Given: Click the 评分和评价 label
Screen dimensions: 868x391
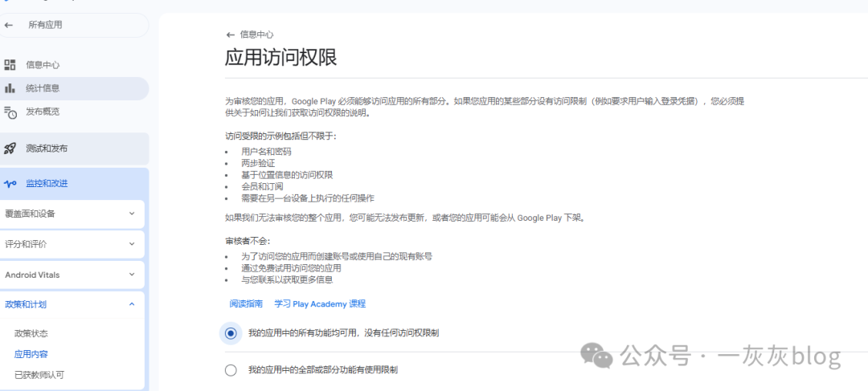Looking at the screenshot, I should 26,244.
